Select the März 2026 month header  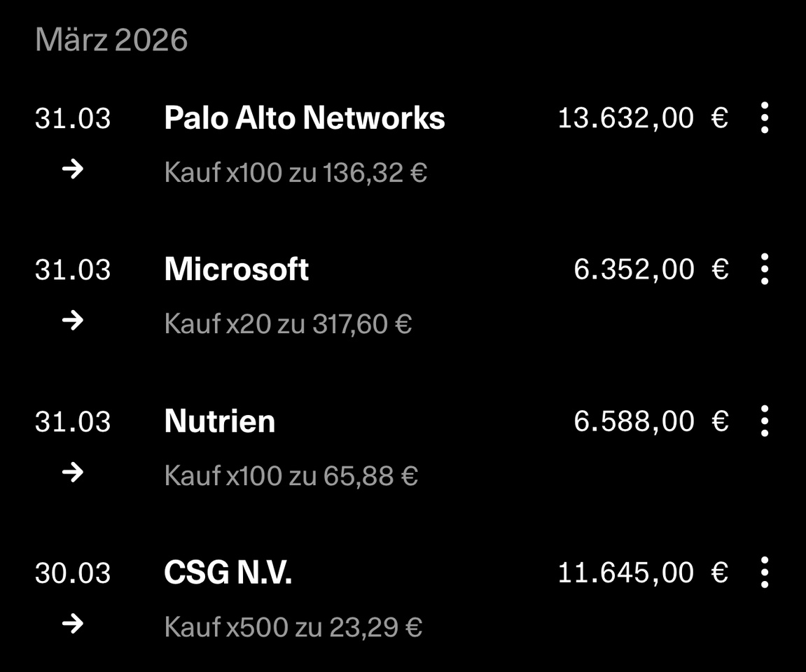(x=111, y=40)
